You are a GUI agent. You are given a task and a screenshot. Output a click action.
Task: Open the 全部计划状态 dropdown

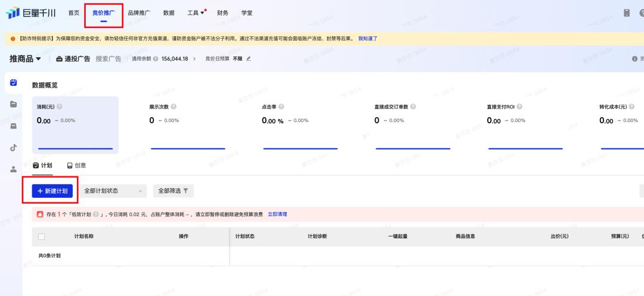click(113, 191)
